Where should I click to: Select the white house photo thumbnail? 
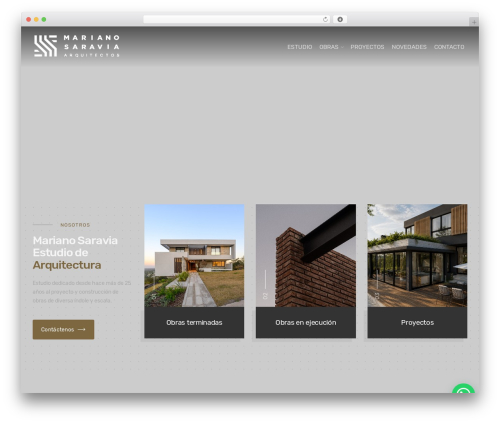[194, 255]
